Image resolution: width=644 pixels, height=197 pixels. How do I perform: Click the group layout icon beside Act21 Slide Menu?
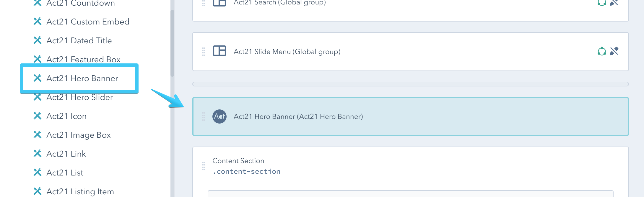coord(219,51)
